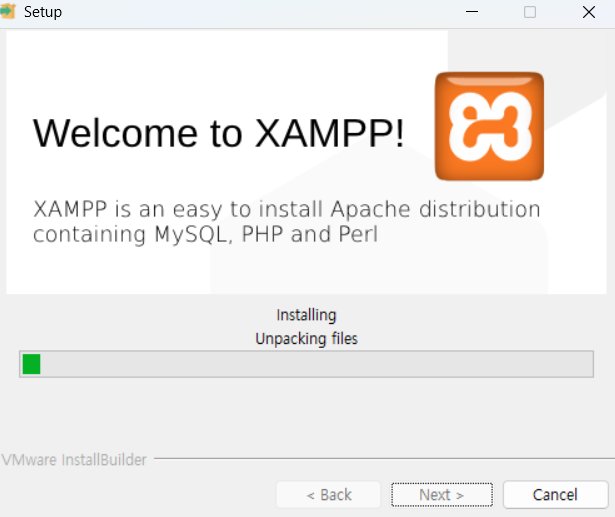Click the Next > button
This screenshot has width=615, height=517.
442,495
